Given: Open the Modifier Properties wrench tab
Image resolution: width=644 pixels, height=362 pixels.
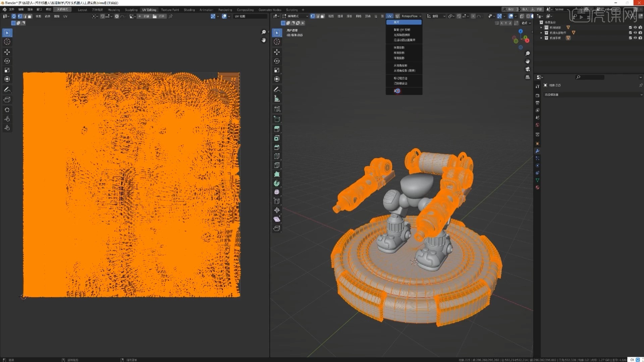Looking at the screenshot, I should click(537, 151).
